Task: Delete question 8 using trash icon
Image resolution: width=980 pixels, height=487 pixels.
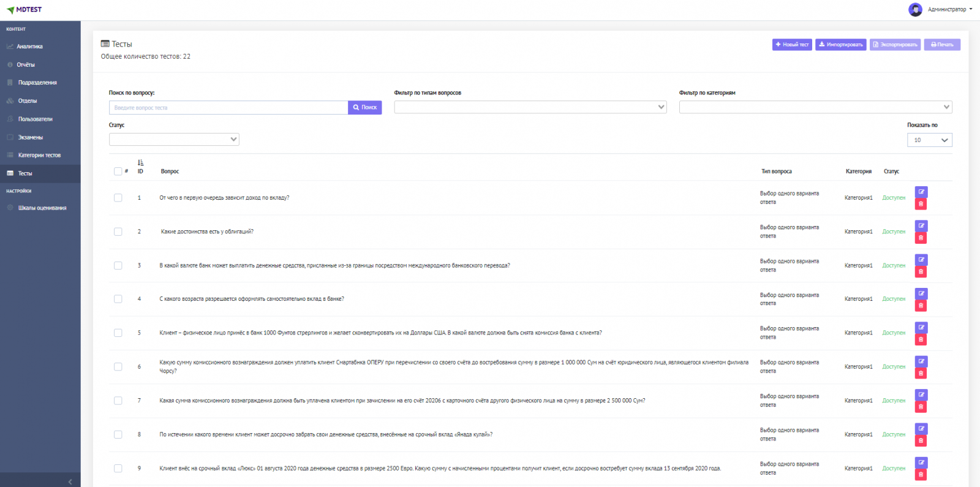Action: click(921, 441)
